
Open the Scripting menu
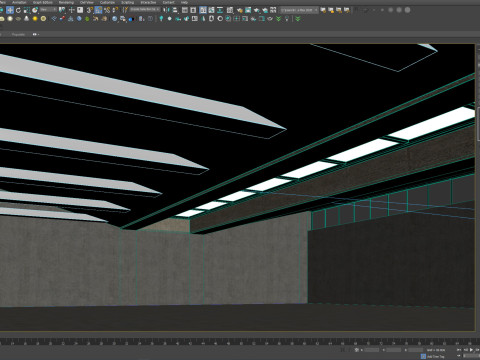(127, 2)
